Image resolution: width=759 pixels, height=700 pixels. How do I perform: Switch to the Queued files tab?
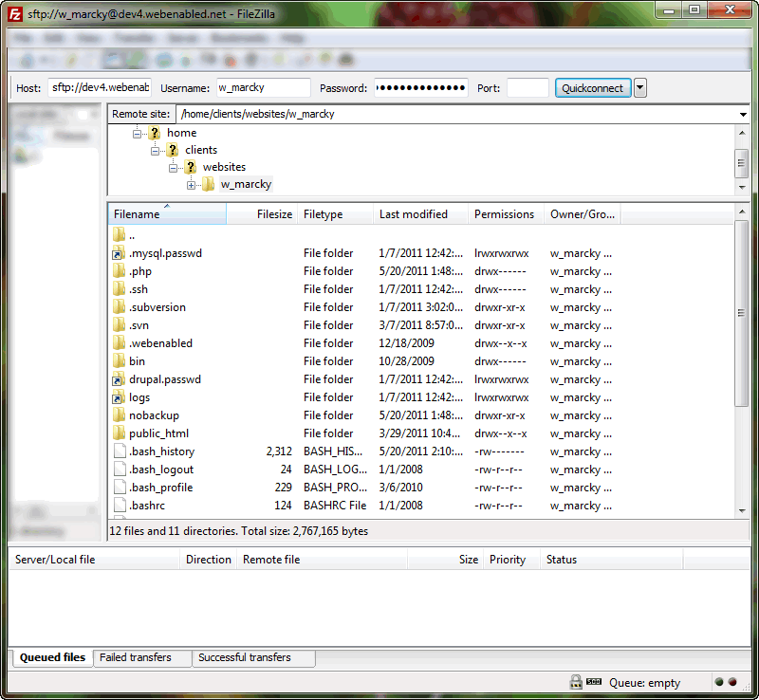tap(52, 657)
